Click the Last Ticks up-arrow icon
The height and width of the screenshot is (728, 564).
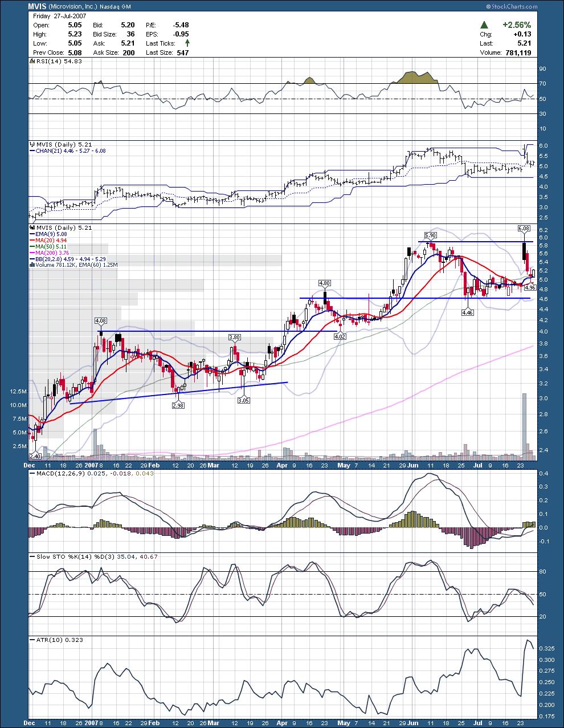click(x=187, y=43)
